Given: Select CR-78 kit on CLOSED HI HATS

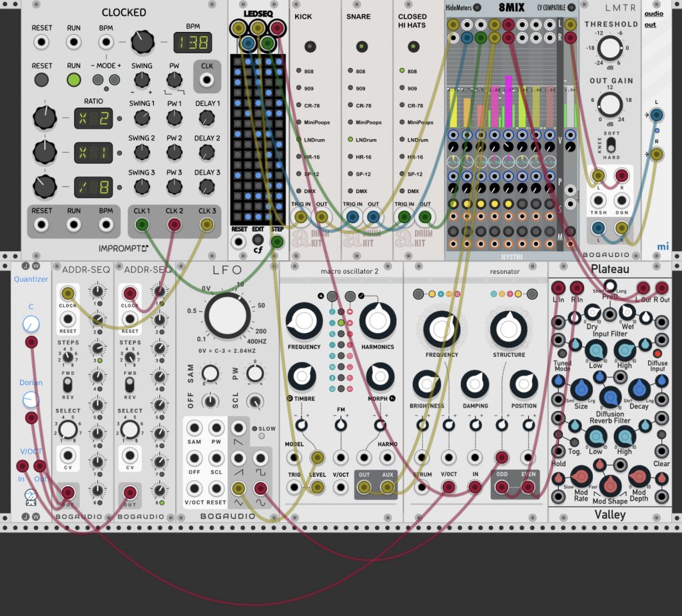Looking at the screenshot, I should click(402, 105).
